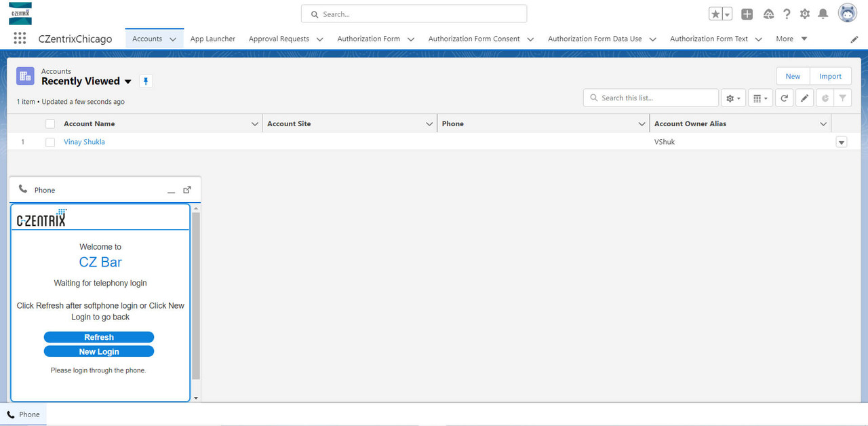
Task: Edit navigation items with pencil icon
Action: 854,39
